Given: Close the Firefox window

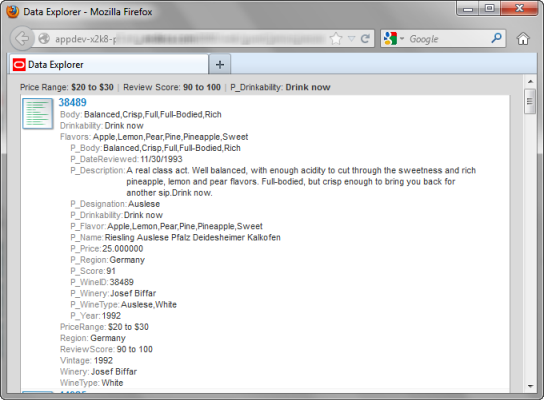Looking at the screenshot, I should click(x=519, y=9).
